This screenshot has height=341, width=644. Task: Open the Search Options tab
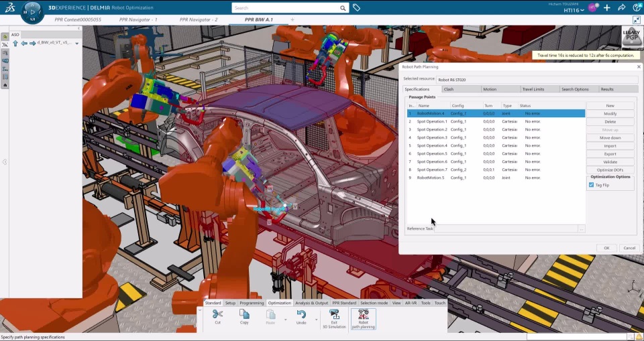click(x=579, y=89)
